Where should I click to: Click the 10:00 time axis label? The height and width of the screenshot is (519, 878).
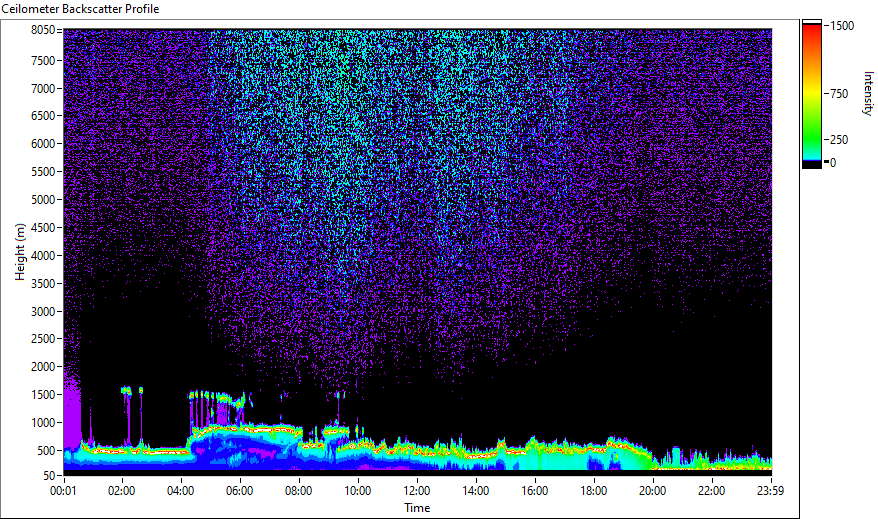pos(357,491)
